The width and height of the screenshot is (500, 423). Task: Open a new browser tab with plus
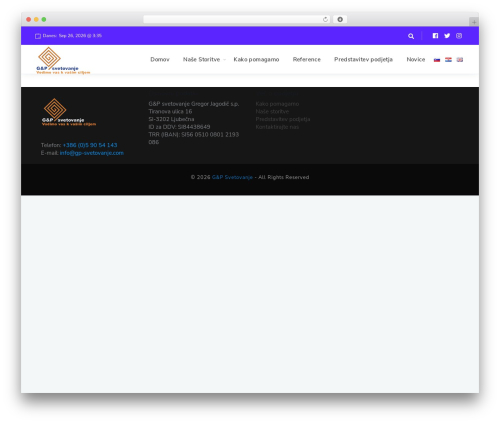coord(474,22)
